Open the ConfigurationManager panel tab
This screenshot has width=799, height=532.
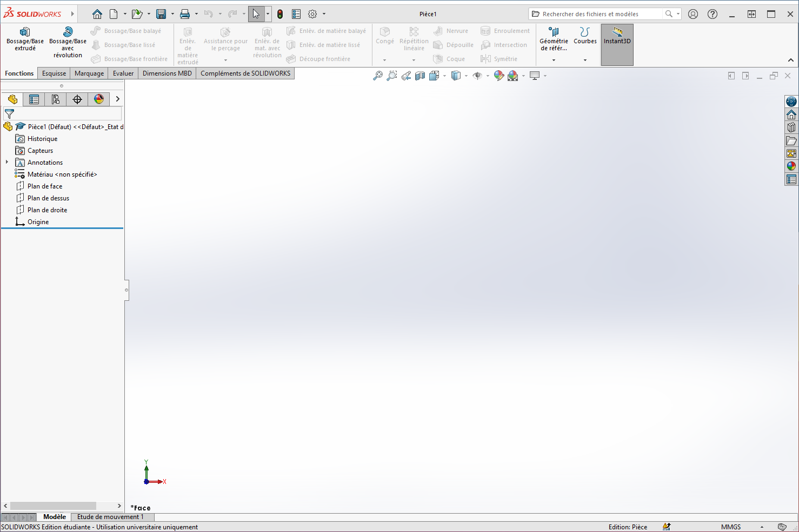[56, 99]
